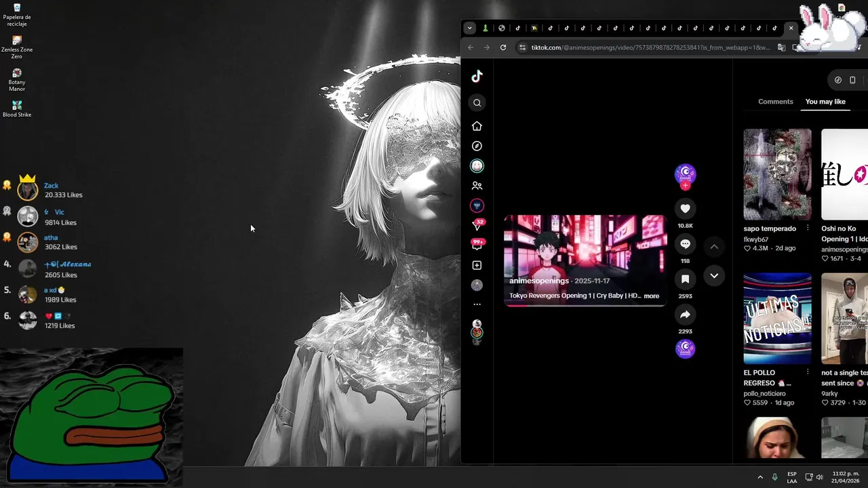Viewport: 868px width, 488px height.
Task: Open the sound disc icon below share
Action: [685, 348]
